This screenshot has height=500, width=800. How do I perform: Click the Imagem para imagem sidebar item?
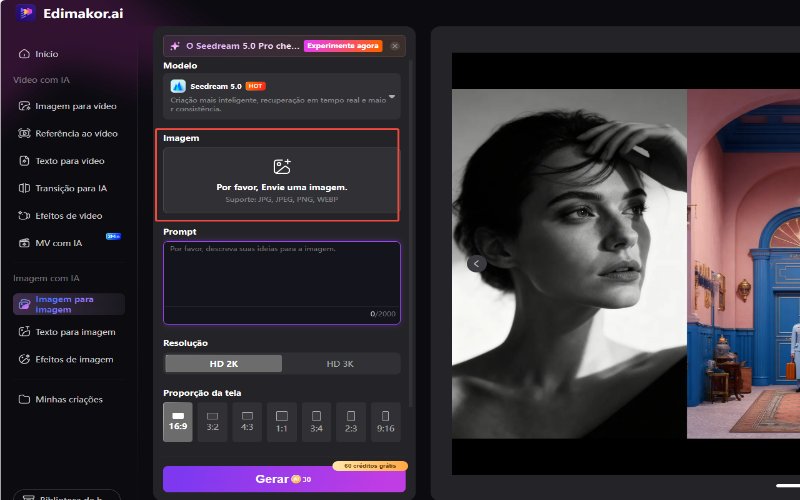tap(69, 304)
